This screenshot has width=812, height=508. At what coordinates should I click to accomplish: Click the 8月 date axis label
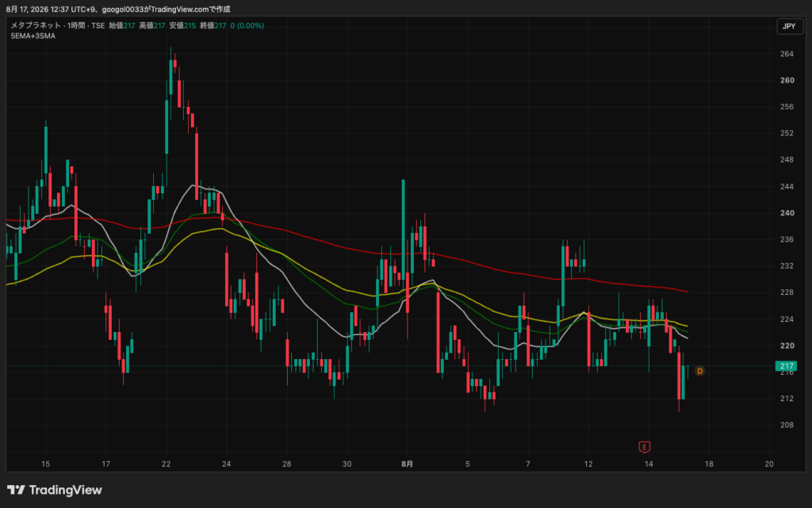click(x=407, y=464)
